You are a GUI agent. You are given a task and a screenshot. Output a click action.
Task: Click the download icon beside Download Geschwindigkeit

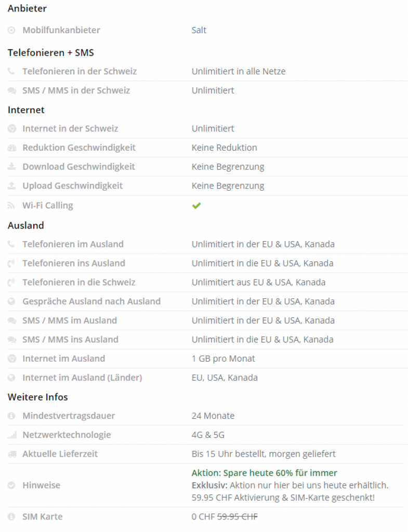pyautogui.click(x=11, y=167)
